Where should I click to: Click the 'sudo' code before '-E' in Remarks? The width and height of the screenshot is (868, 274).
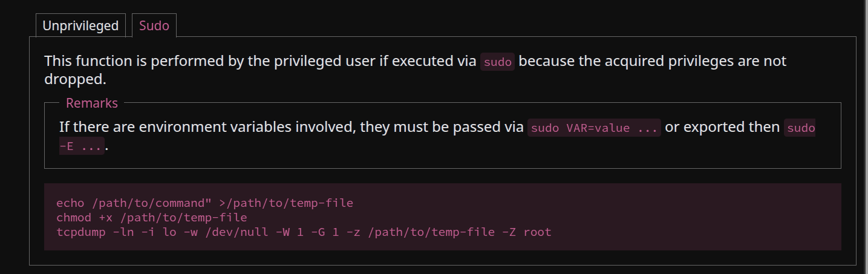pyautogui.click(x=800, y=128)
